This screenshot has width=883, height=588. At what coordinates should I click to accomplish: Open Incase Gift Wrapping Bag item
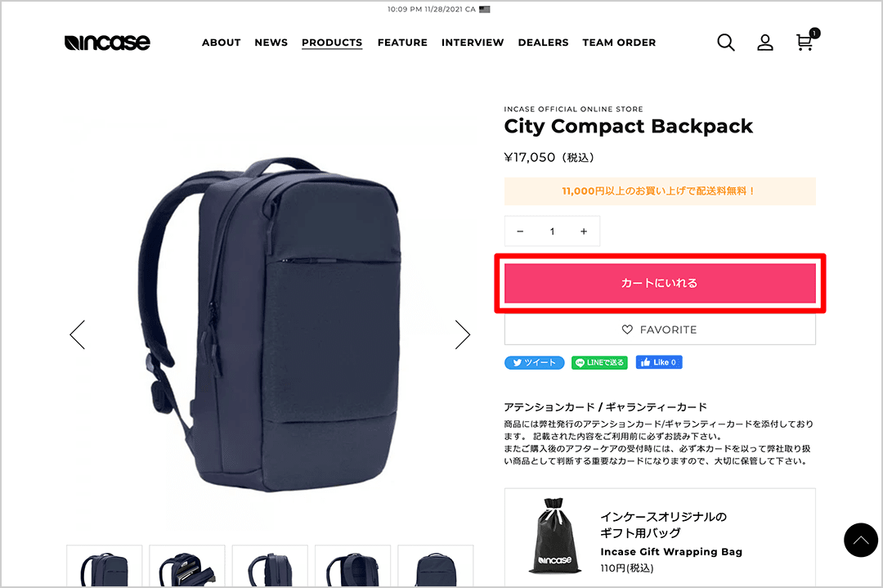click(660, 538)
